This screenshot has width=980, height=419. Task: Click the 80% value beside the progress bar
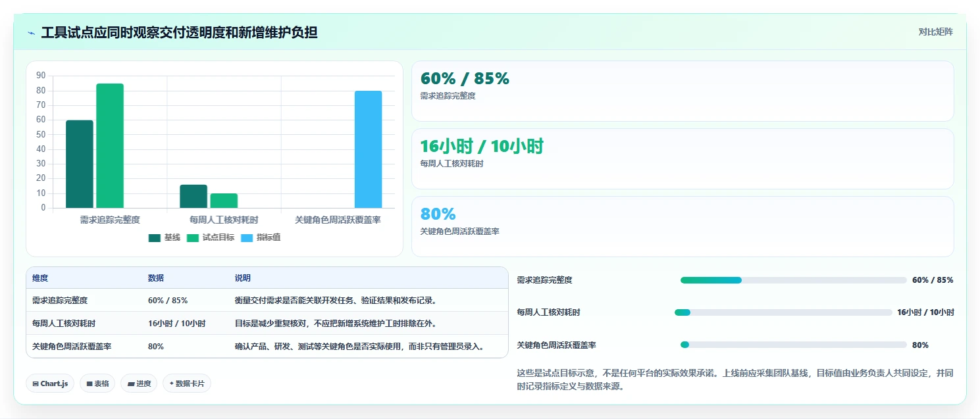[920, 345]
